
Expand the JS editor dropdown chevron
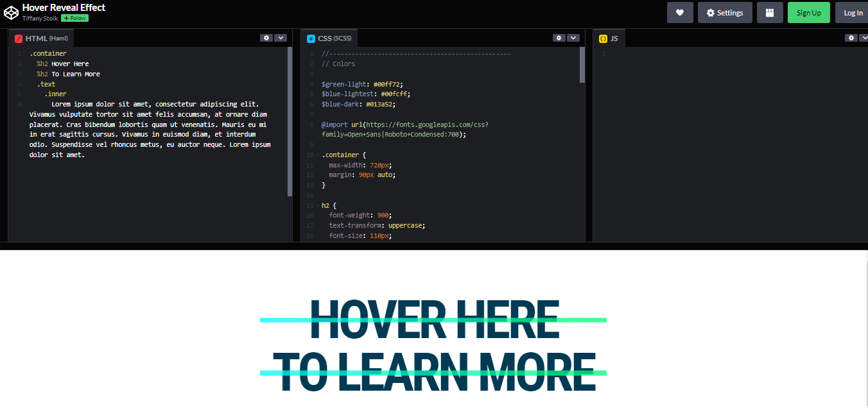[x=865, y=38]
